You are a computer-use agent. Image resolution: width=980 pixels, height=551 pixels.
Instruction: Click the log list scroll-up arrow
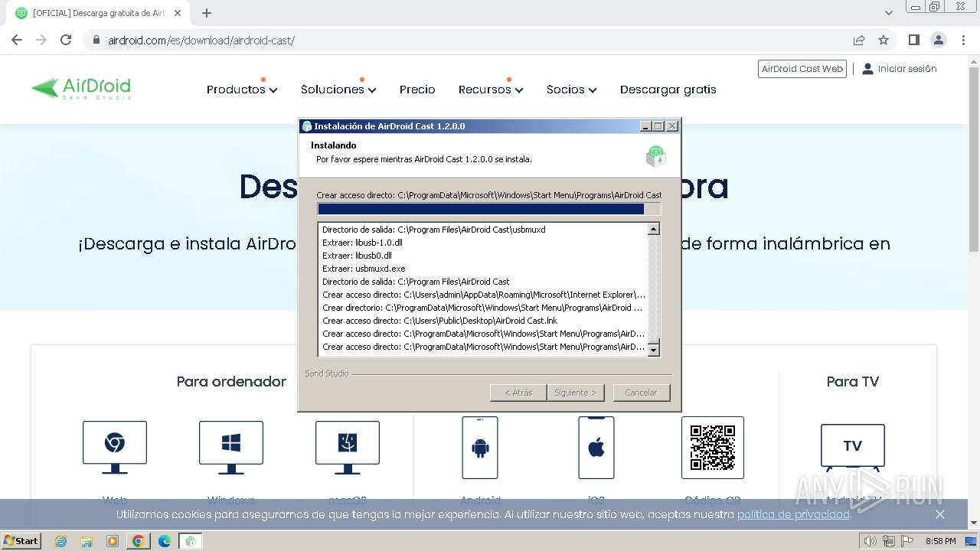point(653,229)
